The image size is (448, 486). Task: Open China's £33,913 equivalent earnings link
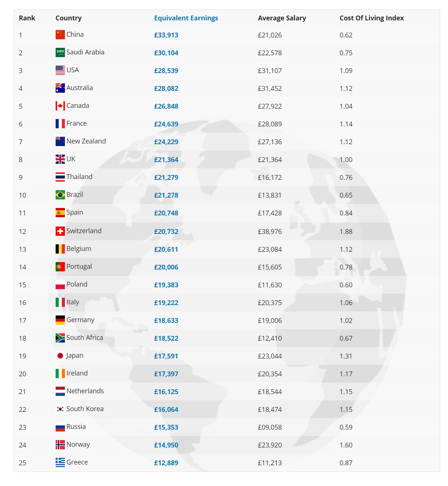click(166, 35)
